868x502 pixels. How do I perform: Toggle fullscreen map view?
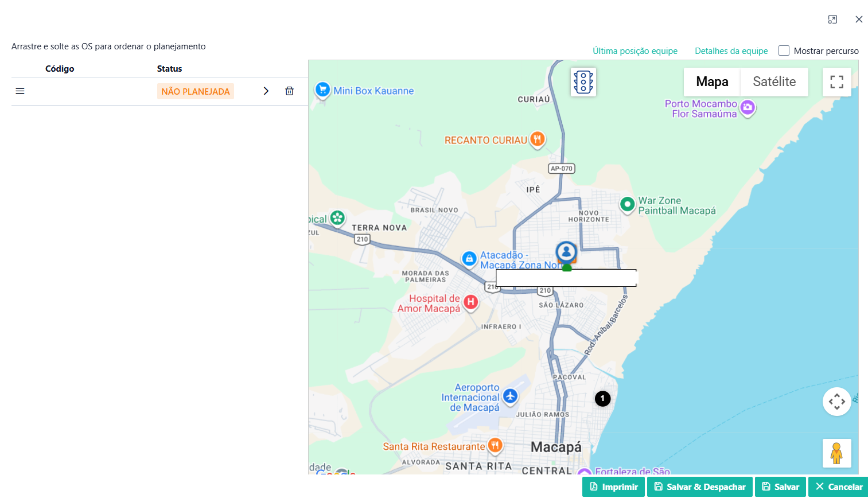pos(836,82)
